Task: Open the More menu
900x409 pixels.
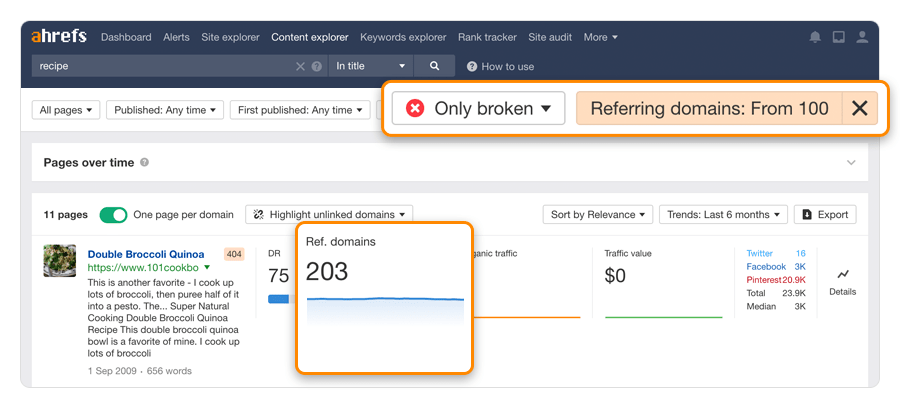Action: pyautogui.click(x=600, y=37)
